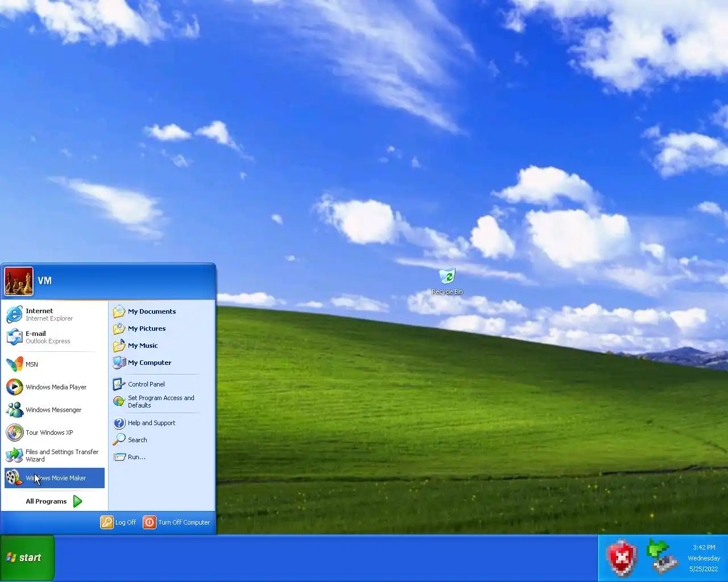The height and width of the screenshot is (582, 728).
Task: Select Recycle Bin desktop icon
Action: 448,276
